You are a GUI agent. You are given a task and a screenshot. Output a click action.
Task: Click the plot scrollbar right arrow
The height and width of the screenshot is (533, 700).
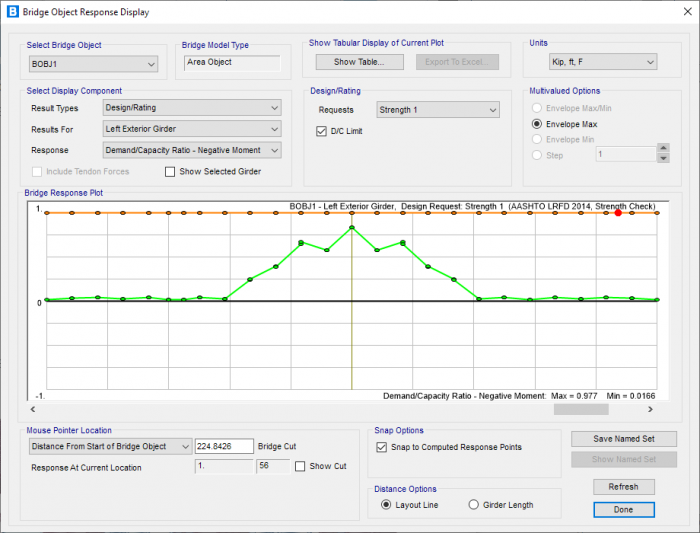tap(650, 409)
